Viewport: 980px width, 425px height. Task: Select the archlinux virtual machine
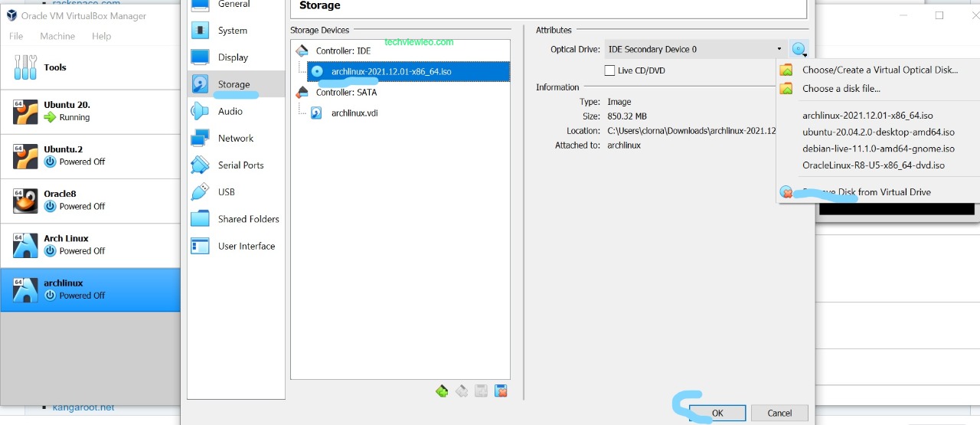point(90,289)
